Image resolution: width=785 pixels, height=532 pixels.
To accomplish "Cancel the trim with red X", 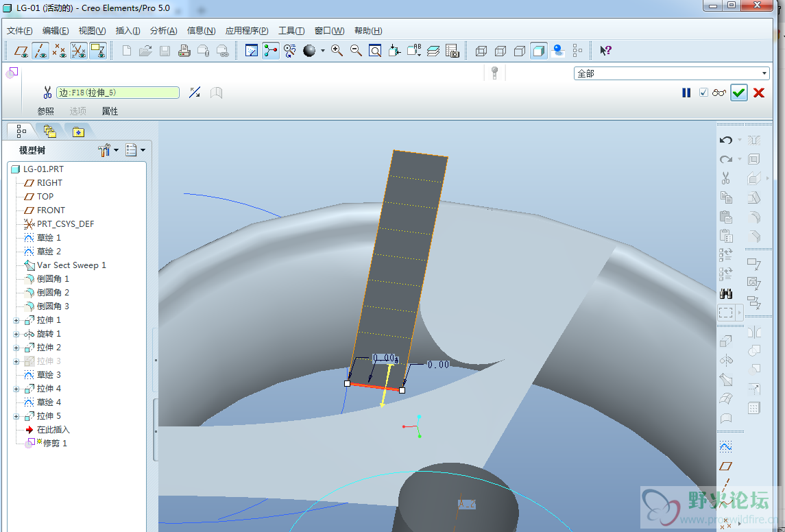I will coord(759,93).
